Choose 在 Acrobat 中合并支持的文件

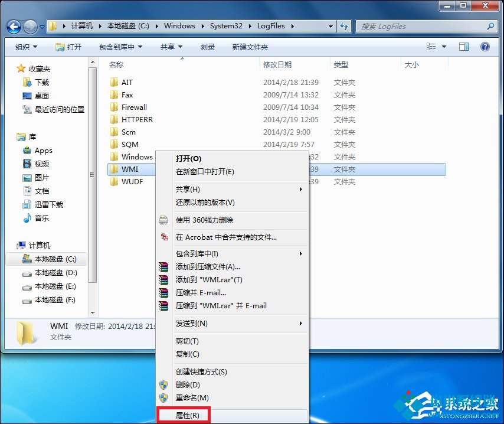(232, 237)
